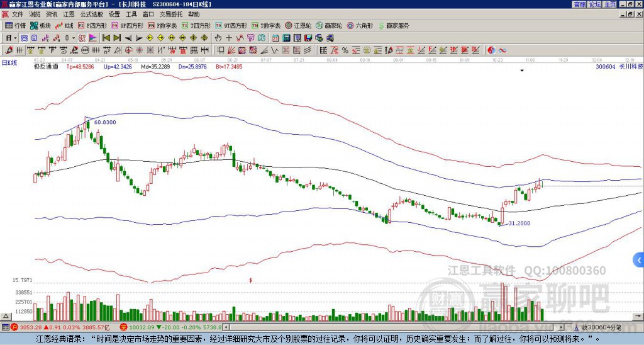Screen dimensions: 644x345
Task: Open the 浏览 menu
Action: coord(35,14)
